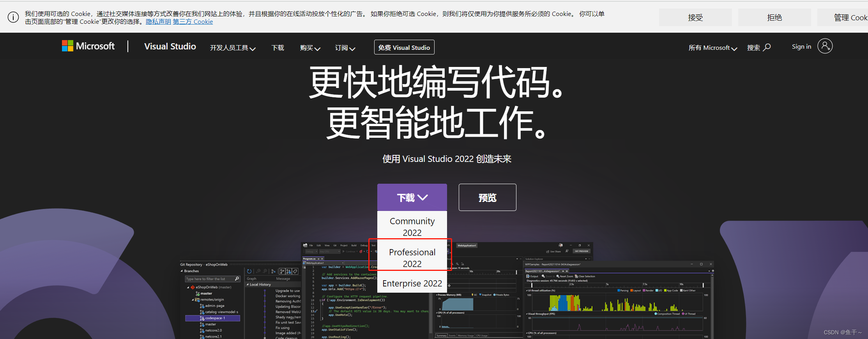Click the diagnostics report window thumbnail
The height and width of the screenshot is (339, 868).
tap(619, 300)
